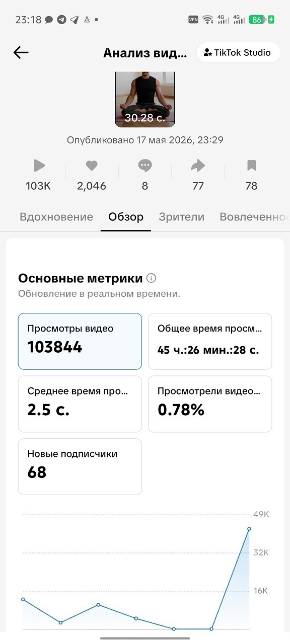Viewport: 290px width, 644px height.
Task: Tap the play views icon
Action: tap(39, 166)
